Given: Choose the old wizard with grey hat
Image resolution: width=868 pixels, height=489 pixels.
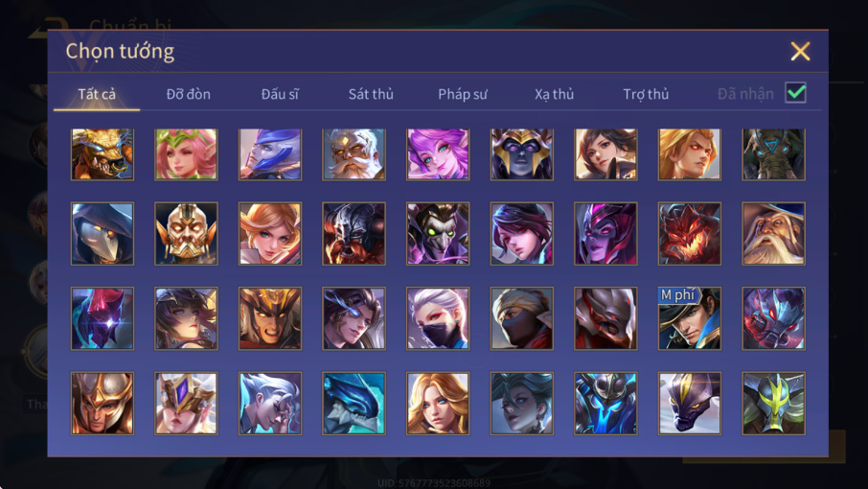Looking at the screenshot, I should coord(773,234).
